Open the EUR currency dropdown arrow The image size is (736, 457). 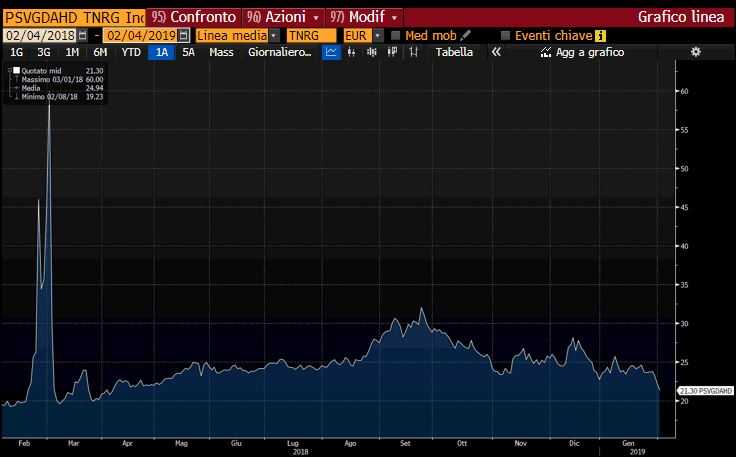point(378,36)
